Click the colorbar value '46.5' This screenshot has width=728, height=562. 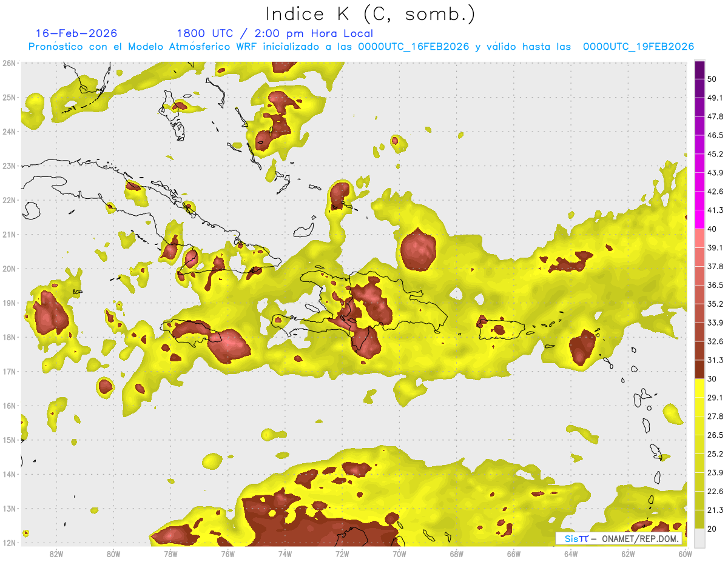[x=715, y=135]
